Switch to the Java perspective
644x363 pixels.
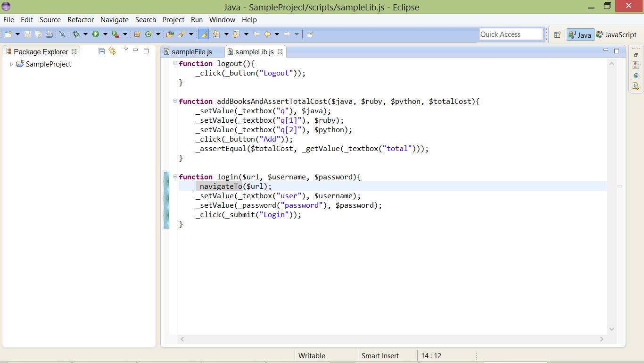580,34
